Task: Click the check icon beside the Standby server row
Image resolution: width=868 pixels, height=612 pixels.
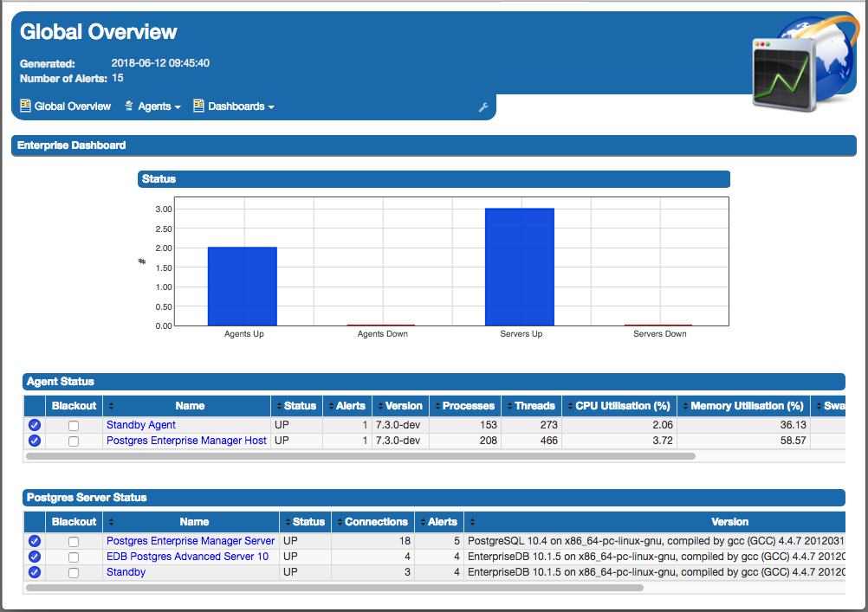Action: click(34, 572)
